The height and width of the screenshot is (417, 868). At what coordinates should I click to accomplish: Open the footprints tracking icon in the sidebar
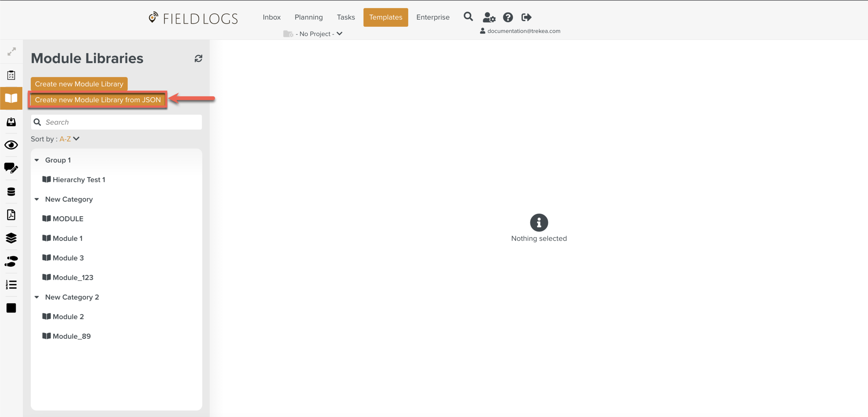tap(11, 261)
